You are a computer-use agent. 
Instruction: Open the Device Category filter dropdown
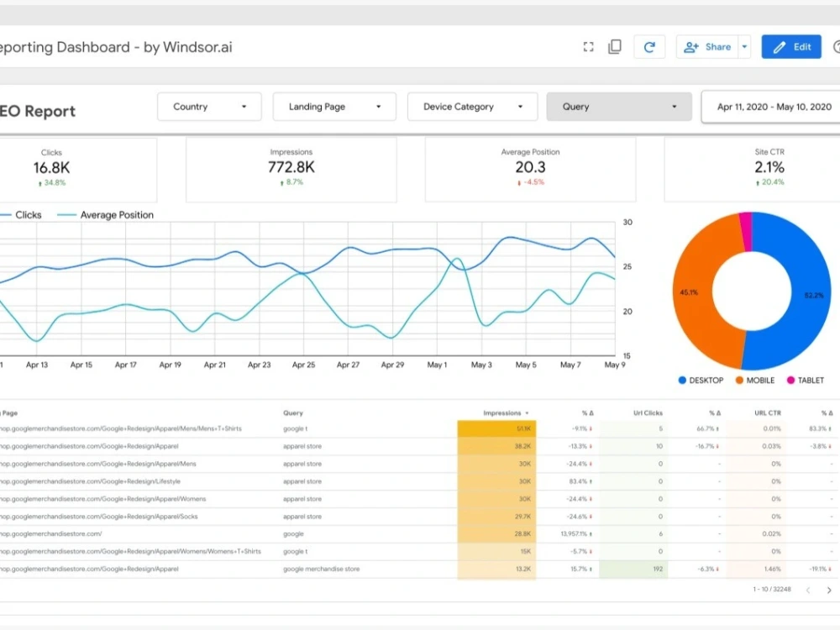pyautogui.click(x=472, y=107)
